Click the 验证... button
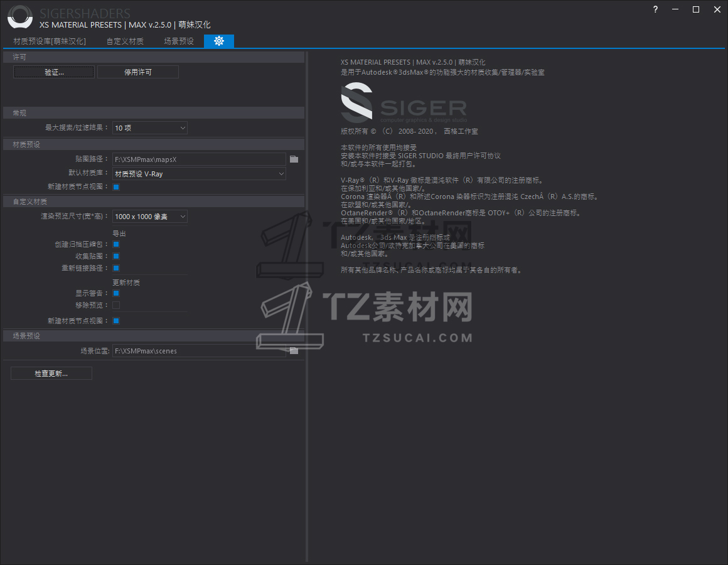Screen dimensions: 728x565 54,72
